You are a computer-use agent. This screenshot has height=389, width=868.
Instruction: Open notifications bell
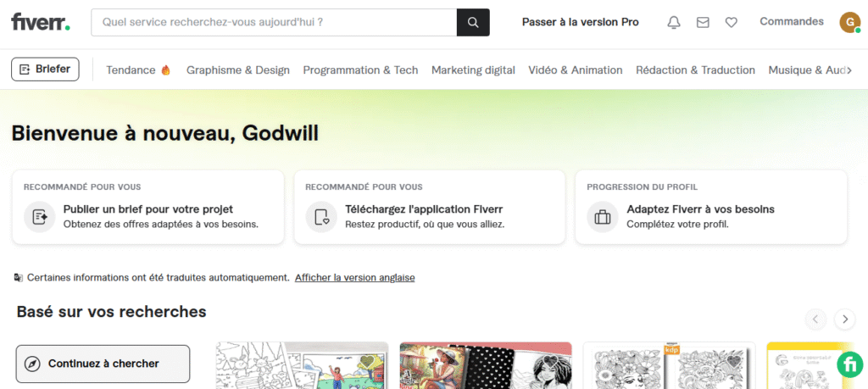[674, 23]
